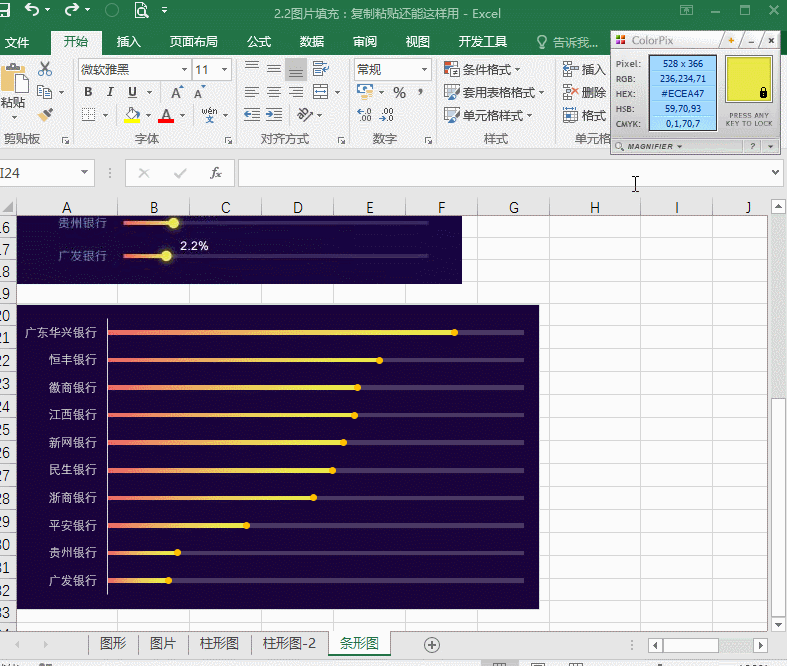Click the ColorPix yellow color swatch
Screen dimensions: 787x666
click(748, 79)
